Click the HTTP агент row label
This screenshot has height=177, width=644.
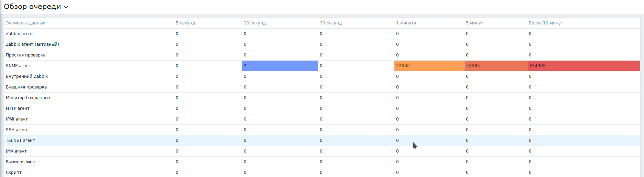[18, 108]
